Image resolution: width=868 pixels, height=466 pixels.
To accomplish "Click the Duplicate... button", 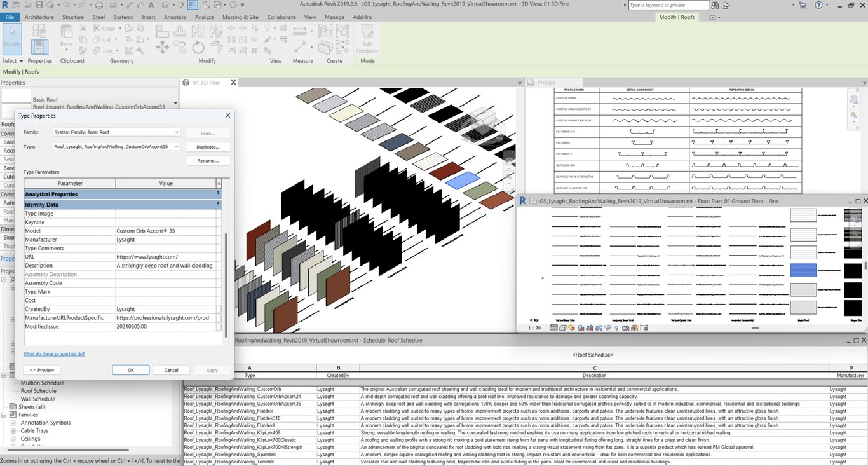I will coord(208,147).
